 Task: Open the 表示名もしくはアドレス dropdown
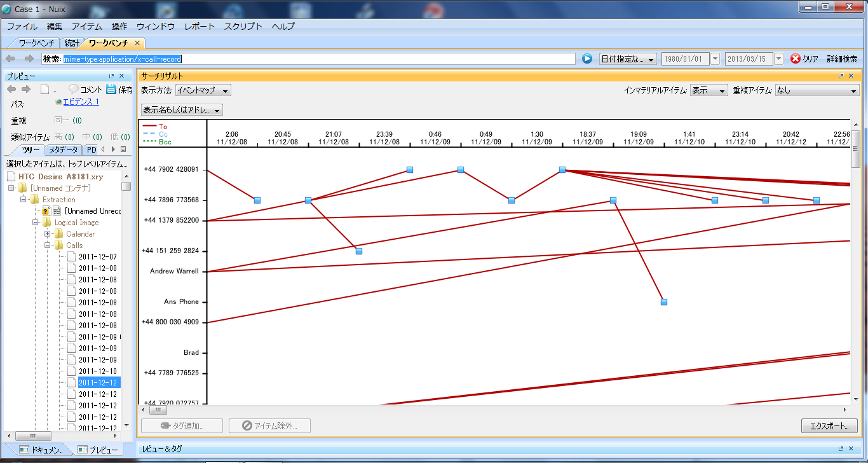pyautogui.click(x=182, y=110)
